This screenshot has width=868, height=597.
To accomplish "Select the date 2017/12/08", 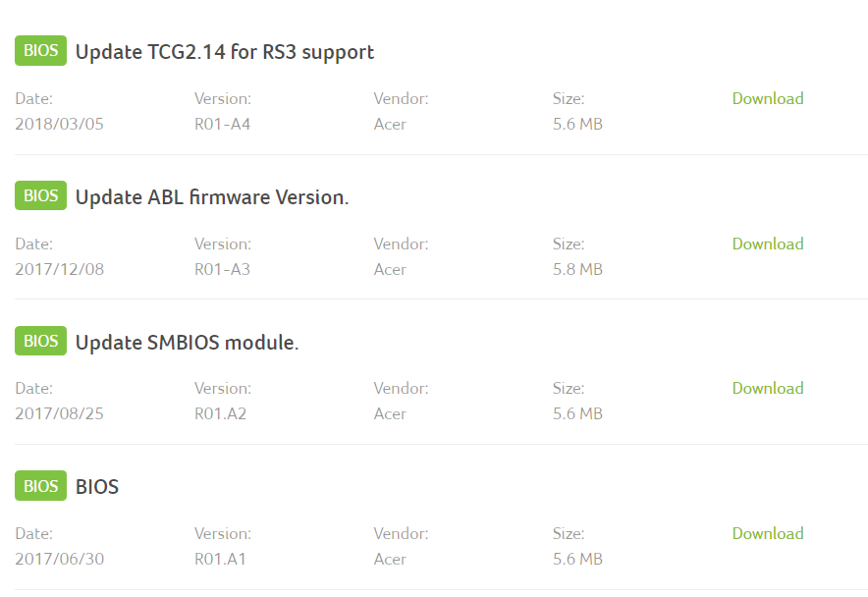I will 59,269.
